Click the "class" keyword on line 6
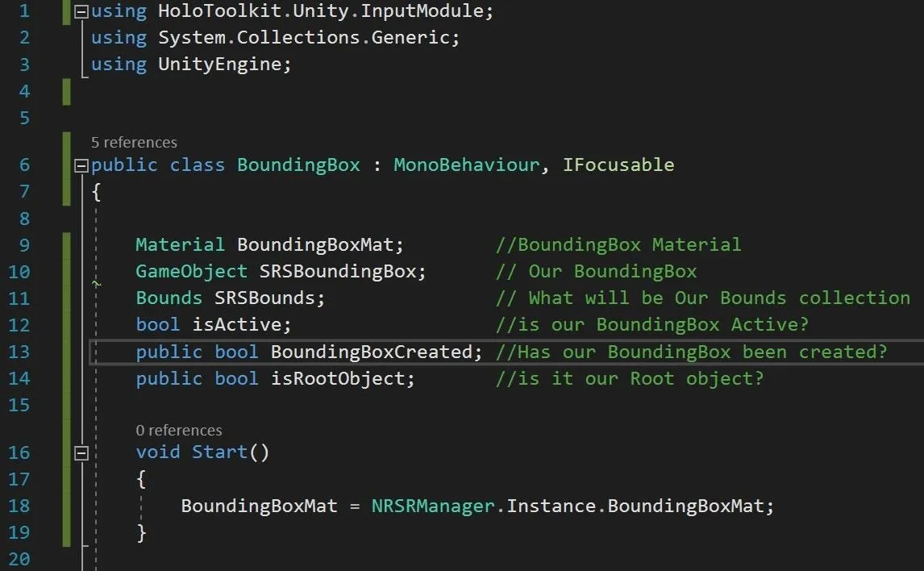Viewport: 924px width, 571px height. (x=198, y=165)
